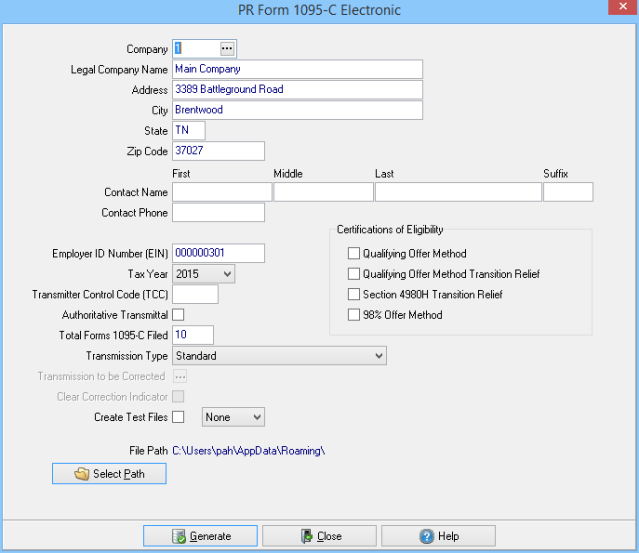Toggle Section 4980H Transition Relief checkbox

tap(353, 295)
